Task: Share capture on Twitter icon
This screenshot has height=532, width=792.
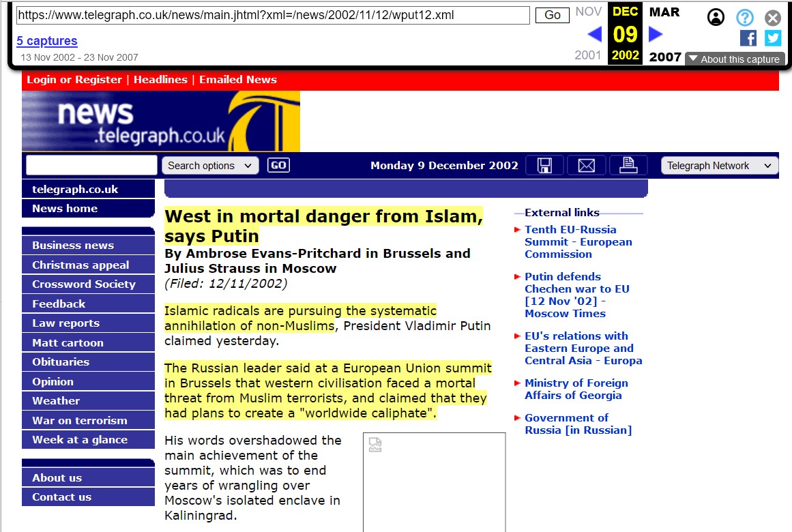Action: [x=773, y=38]
